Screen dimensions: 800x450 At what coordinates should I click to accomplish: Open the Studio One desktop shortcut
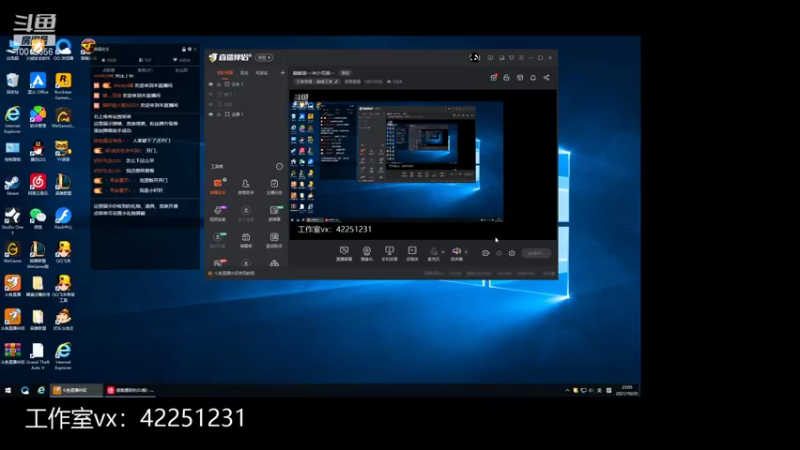(12, 220)
